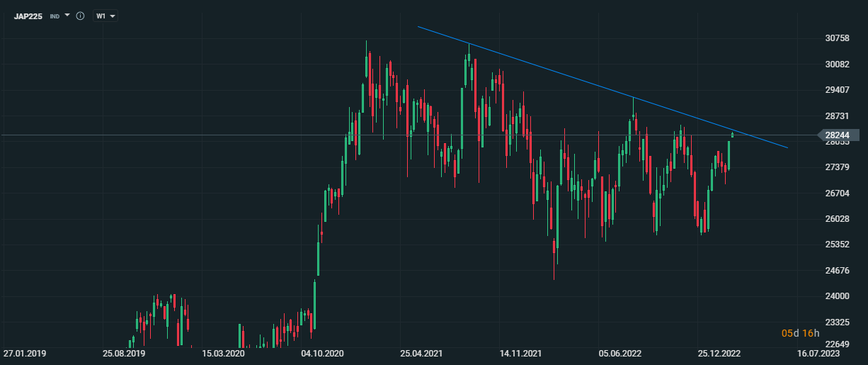Click the 16.07.2023 date label
This screenshot has height=365, width=868.
(x=818, y=352)
